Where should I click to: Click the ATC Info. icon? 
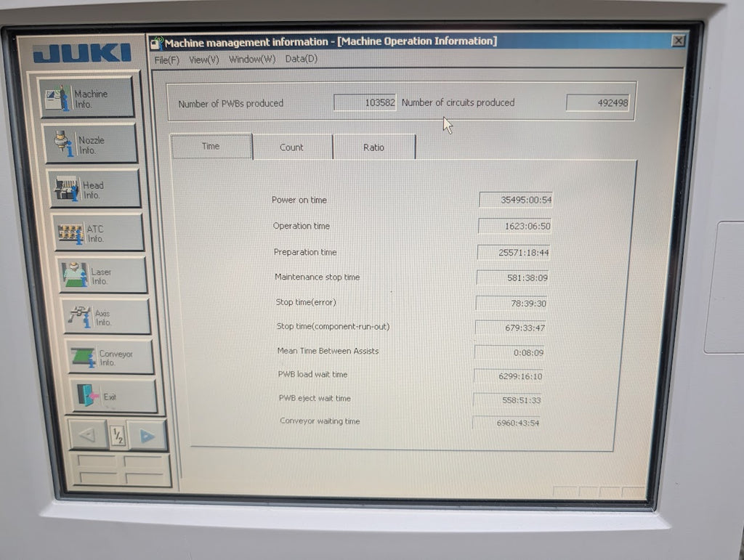70,232
